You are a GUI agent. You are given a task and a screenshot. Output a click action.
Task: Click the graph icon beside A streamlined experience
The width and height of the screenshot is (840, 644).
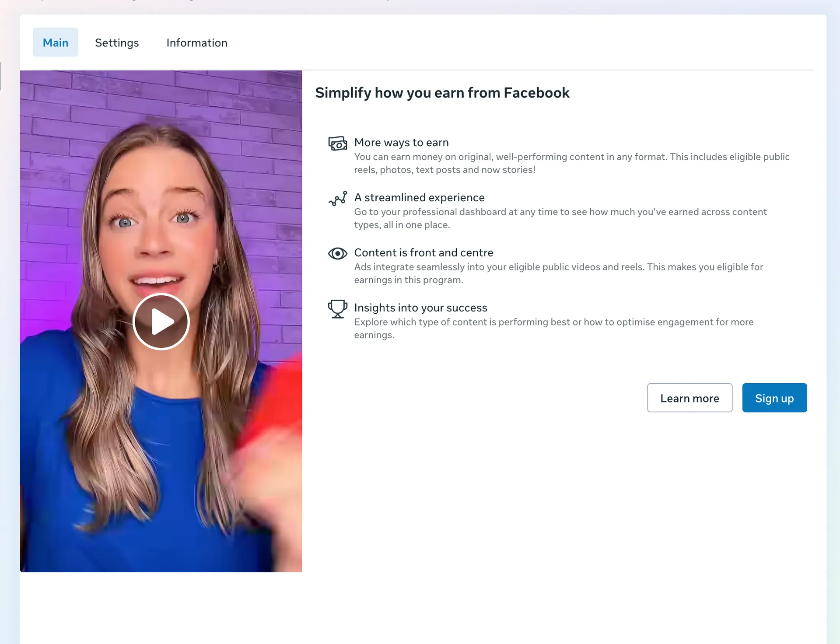(x=338, y=198)
